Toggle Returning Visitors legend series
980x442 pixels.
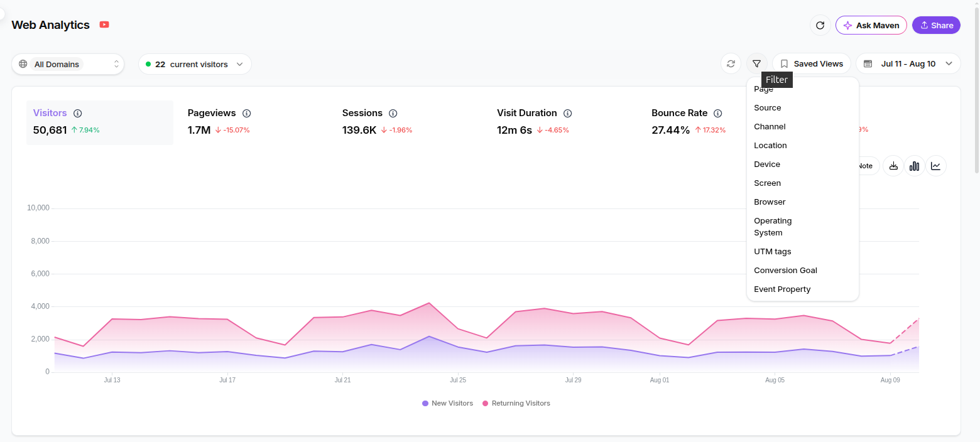[516, 403]
